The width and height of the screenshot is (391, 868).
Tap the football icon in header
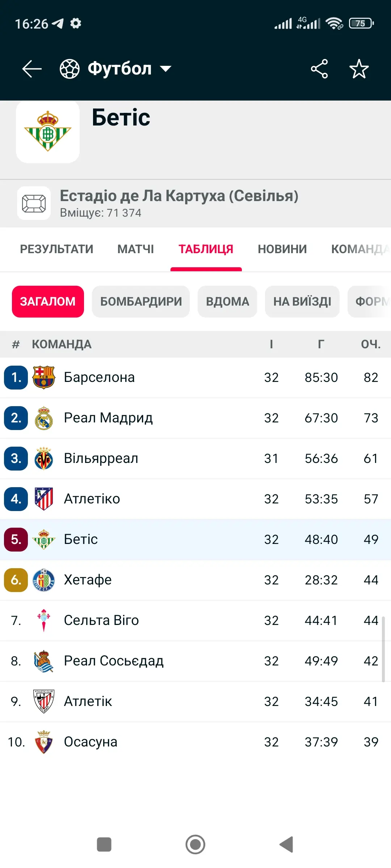70,69
